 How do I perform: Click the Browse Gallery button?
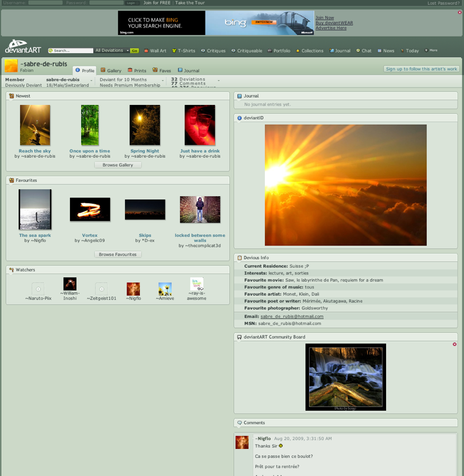[118, 165]
